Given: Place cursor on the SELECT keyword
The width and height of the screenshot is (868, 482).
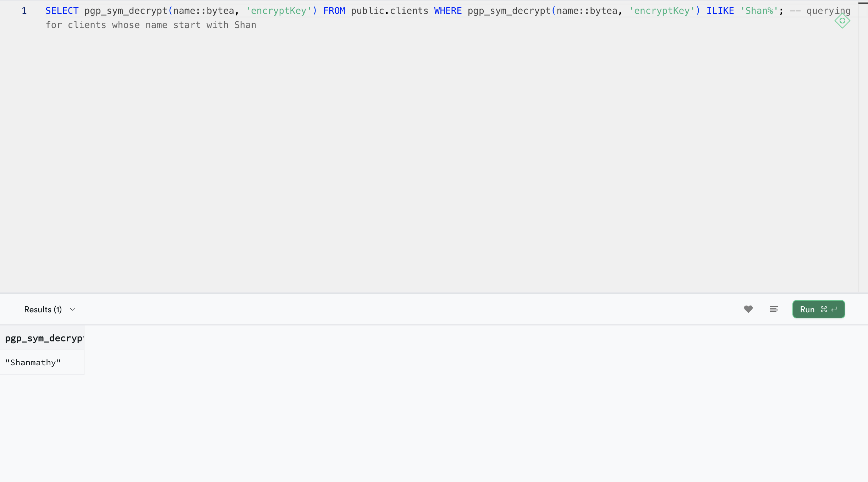Looking at the screenshot, I should (x=62, y=11).
